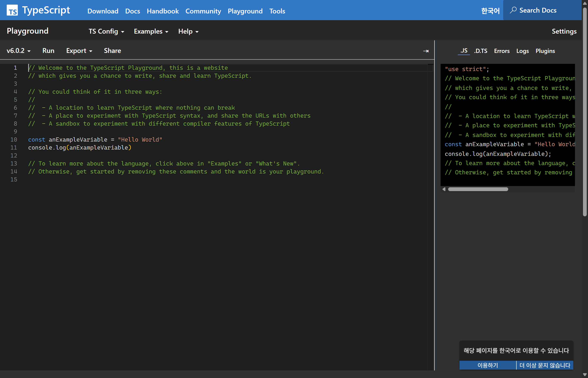Open the Export dropdown
Screen dimensions: 588x378
pyautogui.click(x=79, y=51)
